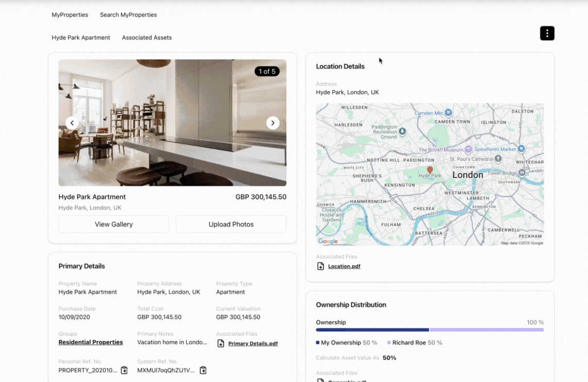
Task: Copy the Personal Ref. No. value
Action: 124,370
